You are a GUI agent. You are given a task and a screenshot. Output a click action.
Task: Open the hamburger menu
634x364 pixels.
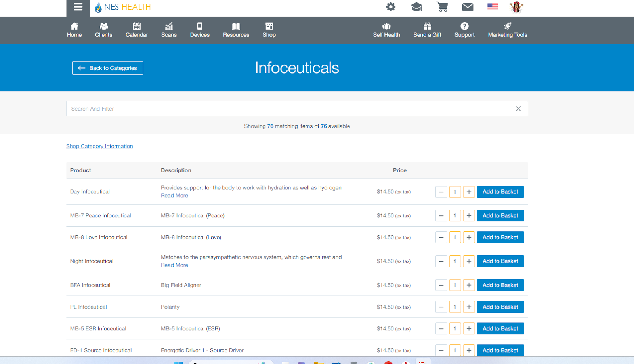tap(78, 7)
